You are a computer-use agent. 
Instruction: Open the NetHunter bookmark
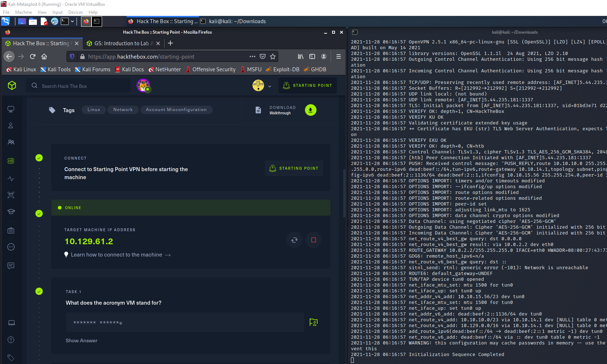165,69
